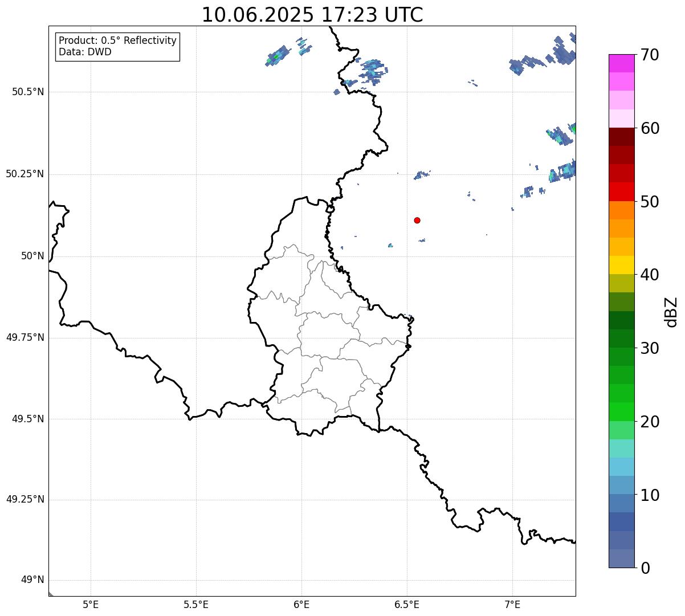Click the 49.25°N latitude label

click(25, 500)
